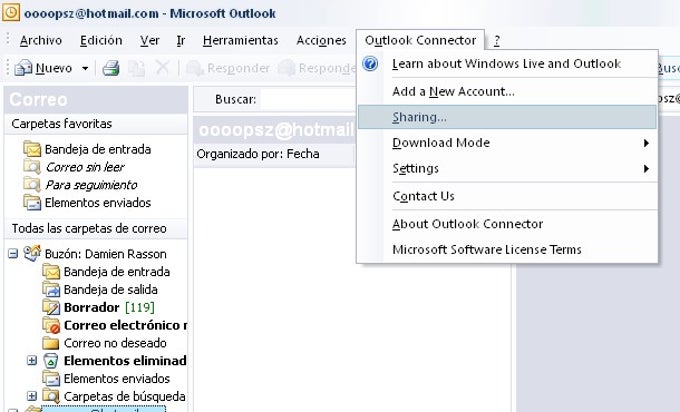Open the Archivo menu
Image resolution: width=680 pixels, height=412 pixels.
[x=41, y=40]
